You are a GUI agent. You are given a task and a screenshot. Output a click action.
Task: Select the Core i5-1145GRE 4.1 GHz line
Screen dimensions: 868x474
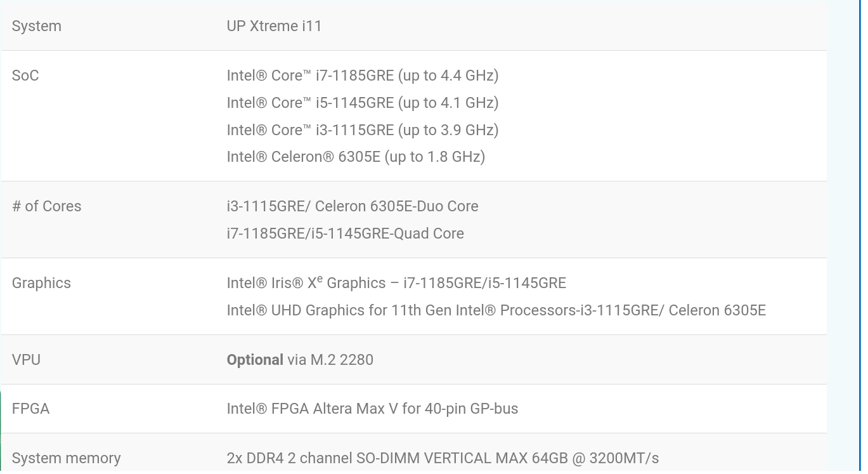[x=363, y=103]
